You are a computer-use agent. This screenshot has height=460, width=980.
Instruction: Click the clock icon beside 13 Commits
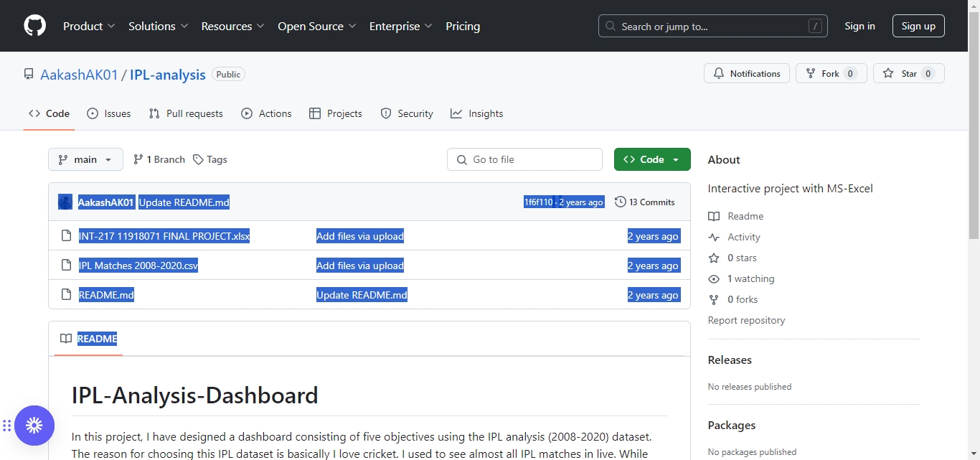click(621, 202)
